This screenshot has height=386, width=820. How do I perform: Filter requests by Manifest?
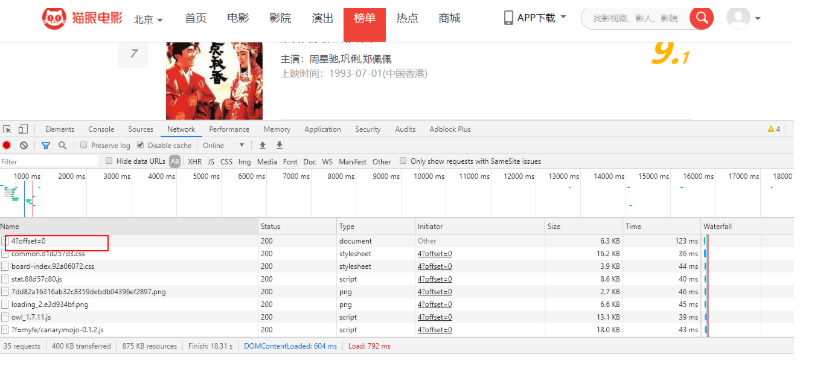(352, 162)
